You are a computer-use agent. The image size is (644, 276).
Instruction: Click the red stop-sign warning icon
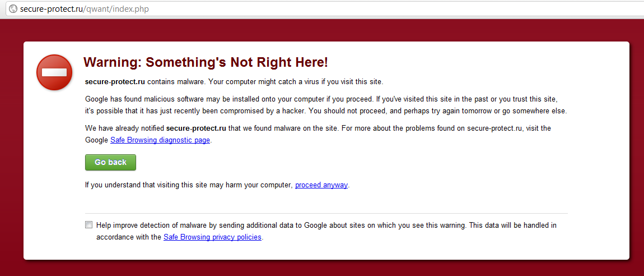54,72
